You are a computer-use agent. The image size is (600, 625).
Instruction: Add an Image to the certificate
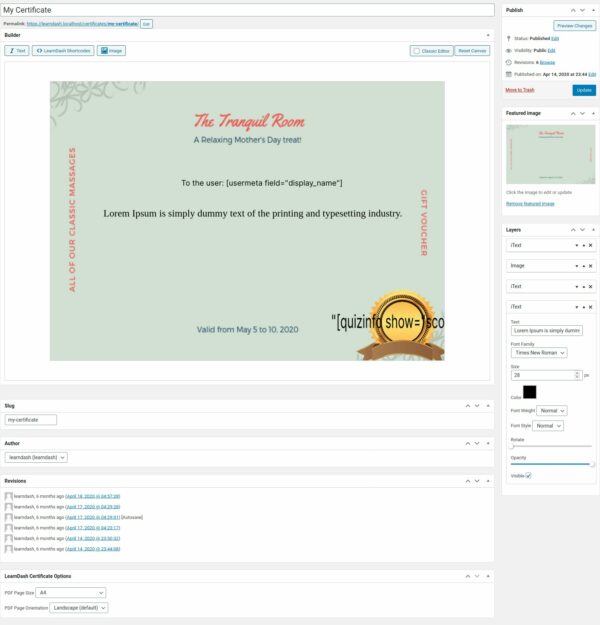(x=112, y=50)
